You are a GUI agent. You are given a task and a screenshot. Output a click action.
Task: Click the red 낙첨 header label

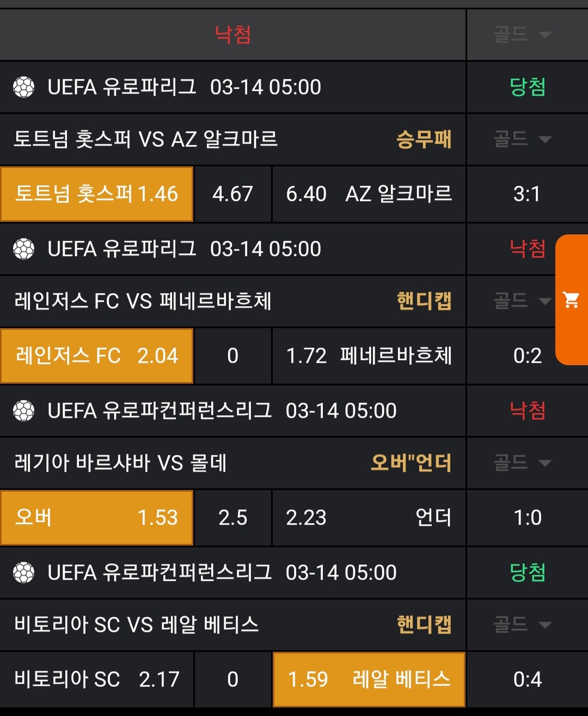coord(232,35)
